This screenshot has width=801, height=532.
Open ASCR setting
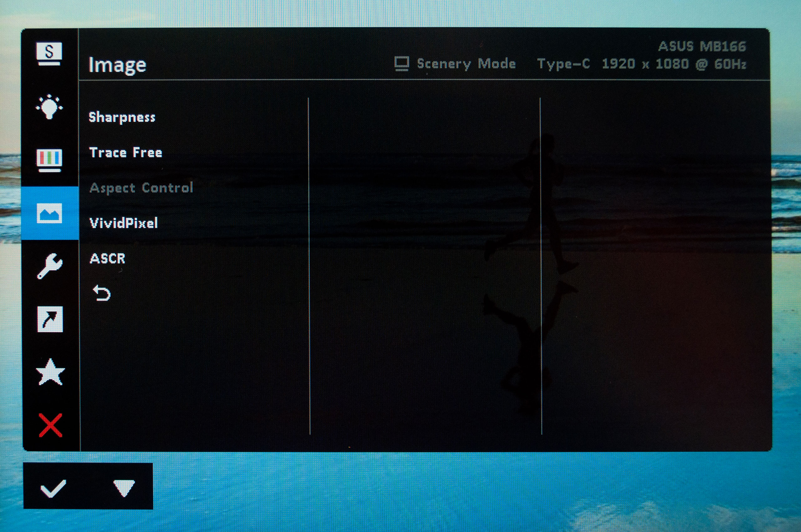(x=108, y=259)
